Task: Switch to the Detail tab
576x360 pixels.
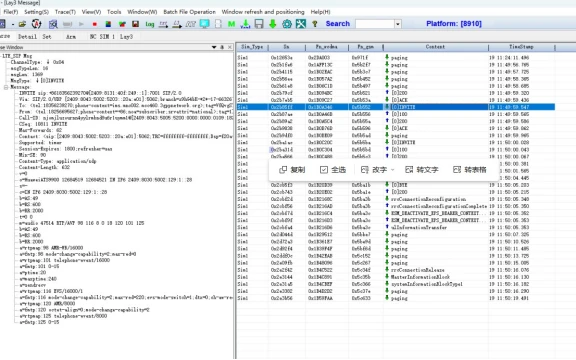Action: (x=27, y=36)
